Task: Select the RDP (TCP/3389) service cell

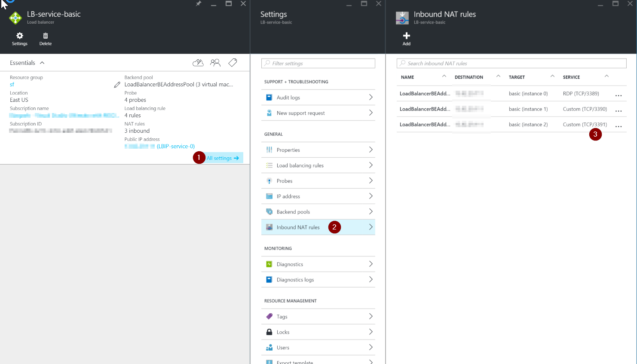Action: [x=581, y=94]
